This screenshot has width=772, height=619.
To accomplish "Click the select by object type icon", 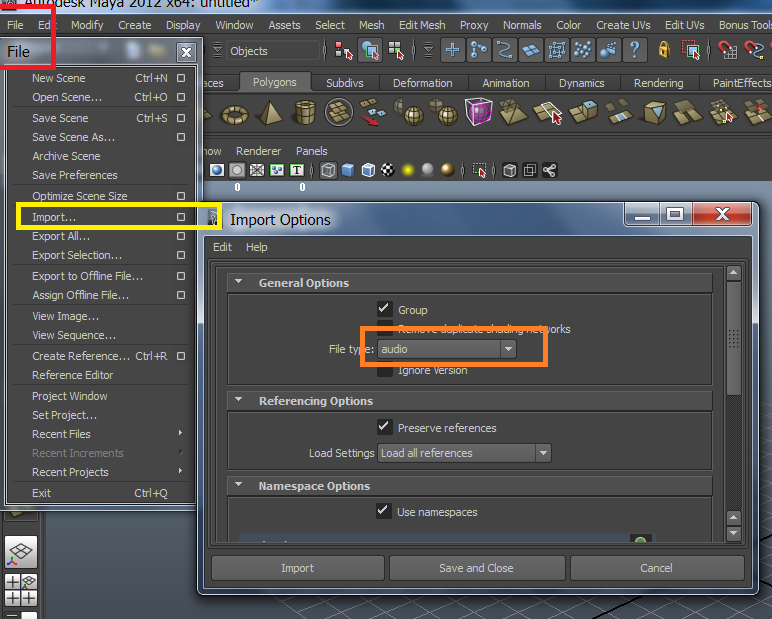I will click(370, 50).
